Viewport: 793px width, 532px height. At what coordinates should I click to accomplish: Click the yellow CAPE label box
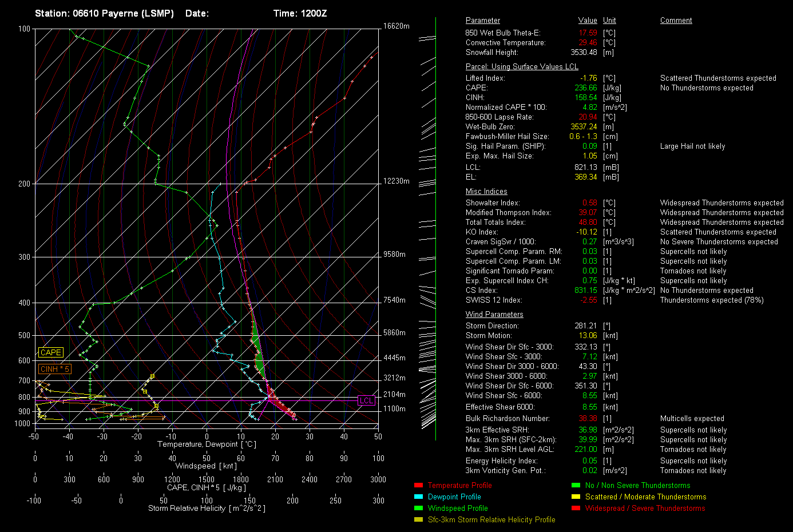(x=51, y=352)
